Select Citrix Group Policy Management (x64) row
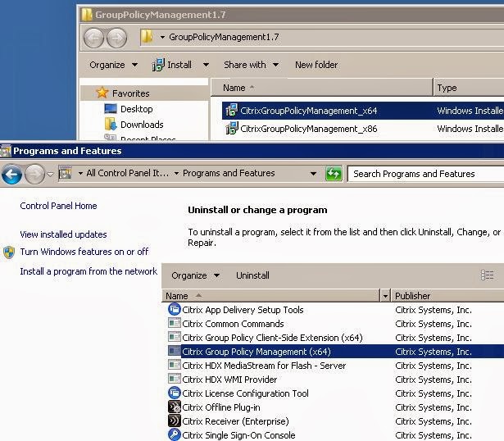Screen dimensions: 504x441 (x=335, y=352)
